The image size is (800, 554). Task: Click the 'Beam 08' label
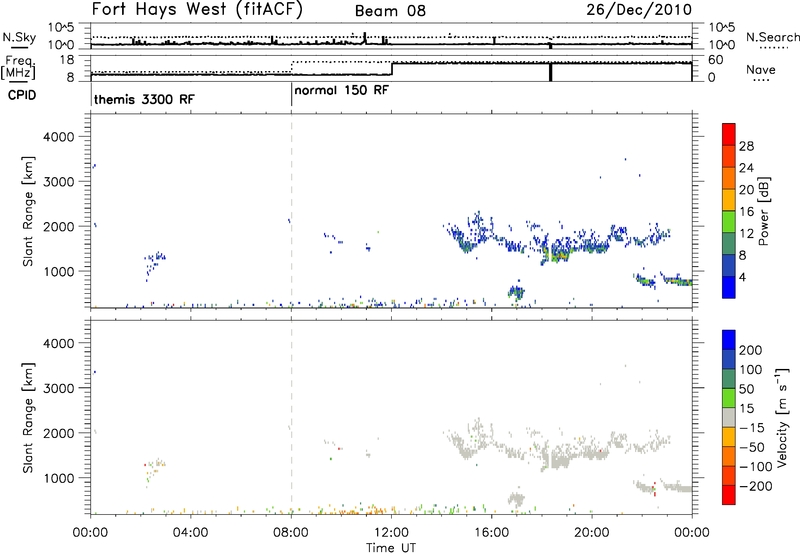pos(390,11)
